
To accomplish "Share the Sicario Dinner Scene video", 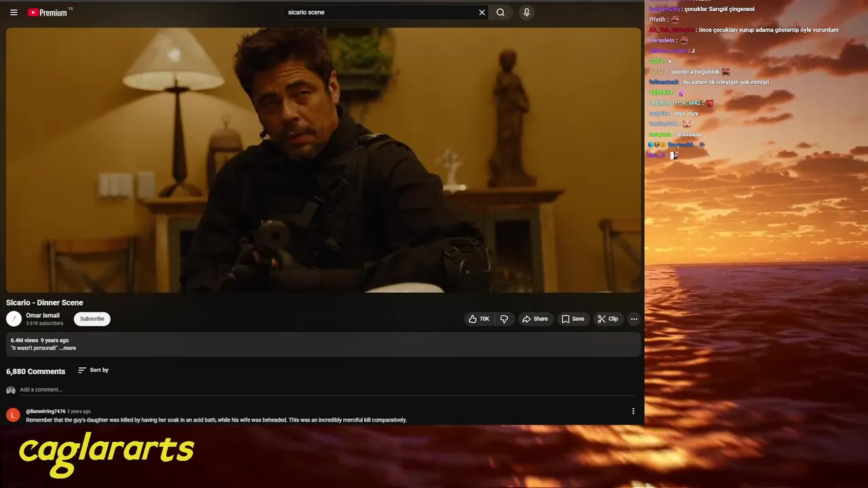I will [x=534, y=319].
